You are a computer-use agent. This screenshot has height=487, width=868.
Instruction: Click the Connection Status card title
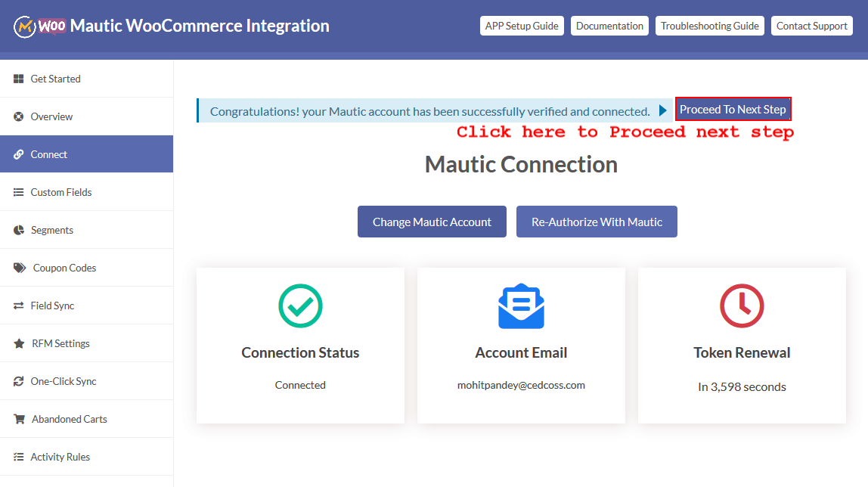coord(300,352)
